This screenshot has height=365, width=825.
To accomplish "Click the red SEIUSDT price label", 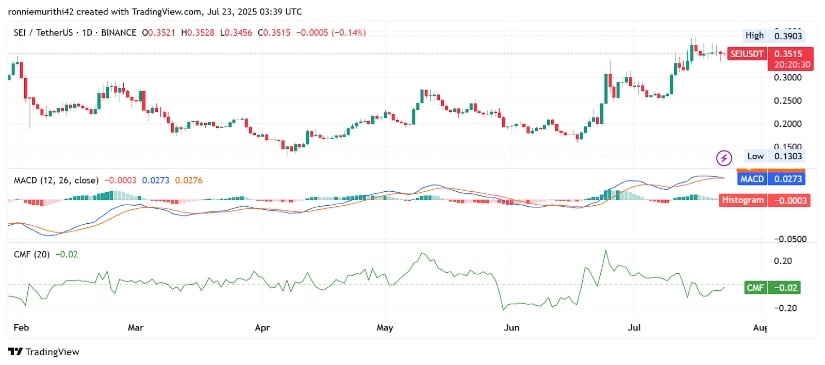I will click(747, 53).
